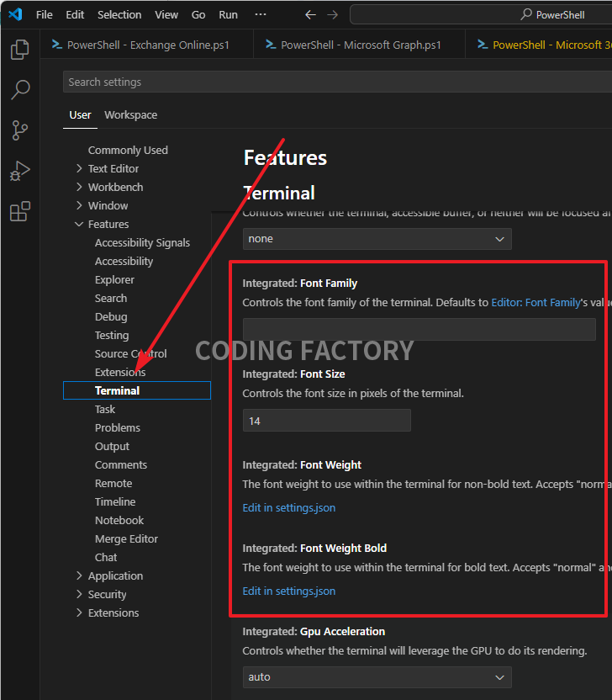Select Problems under Features
Viewport: 612px width, 700px height.
pyautogui.click(x=118, y=427)
